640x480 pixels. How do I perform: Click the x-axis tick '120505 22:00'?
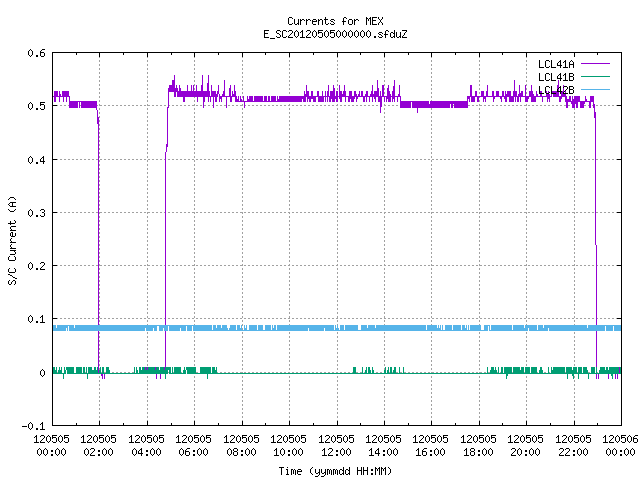tap(573, 446)
